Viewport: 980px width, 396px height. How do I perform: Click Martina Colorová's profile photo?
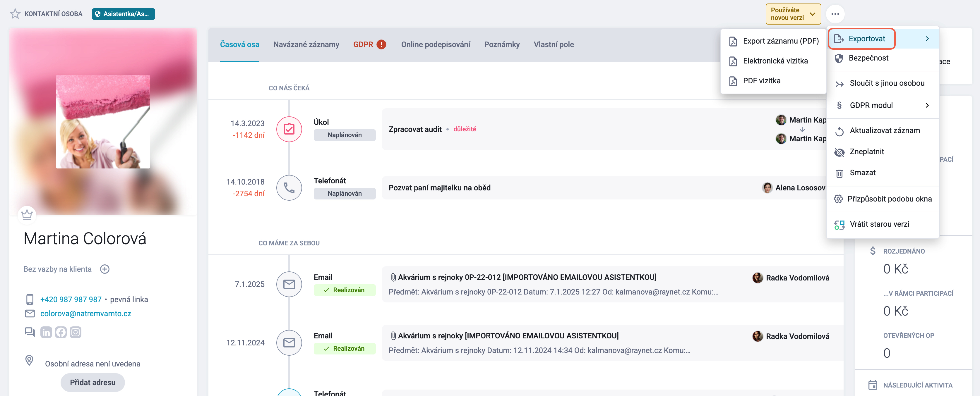point(103,122)
